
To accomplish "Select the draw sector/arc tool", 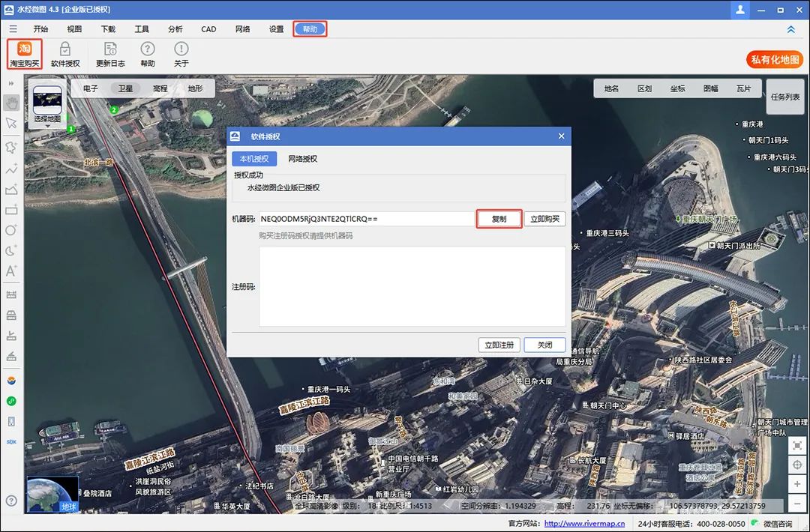I will 11,251.
